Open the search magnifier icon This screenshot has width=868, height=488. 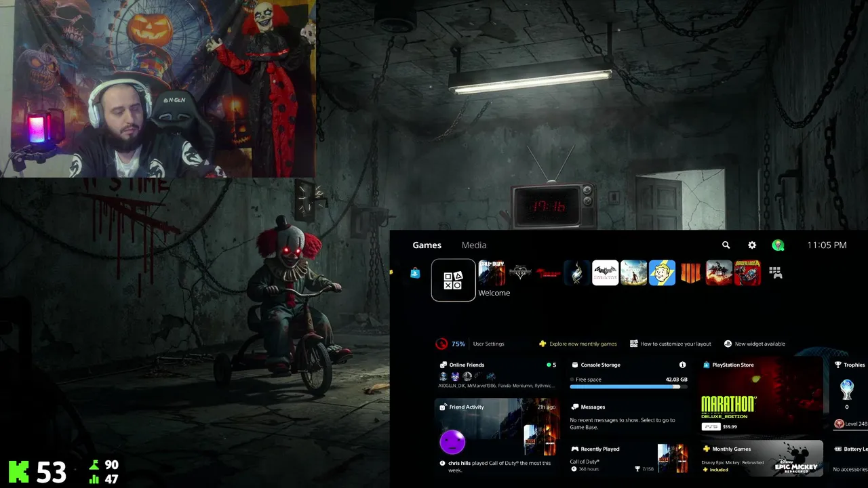[x=726, y=245]
